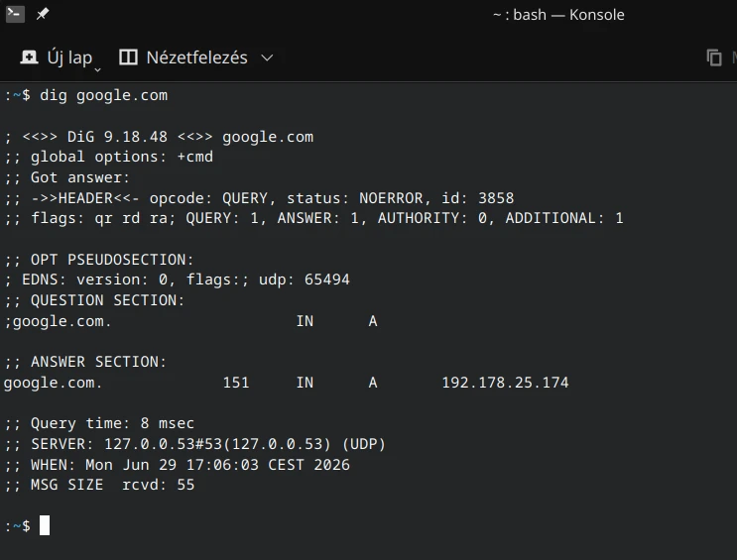Open a new tab with Új lap

pos(57,57)
